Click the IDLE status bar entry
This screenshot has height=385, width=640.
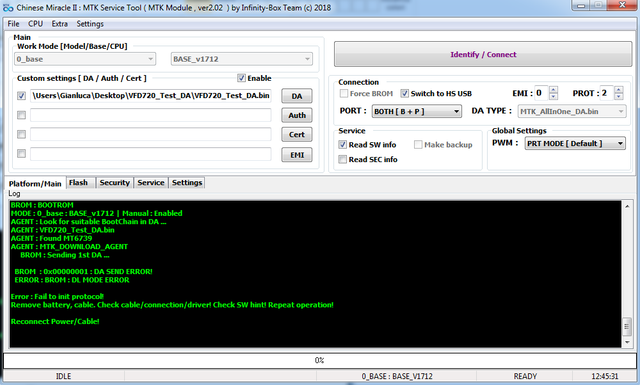pos(63,376)
